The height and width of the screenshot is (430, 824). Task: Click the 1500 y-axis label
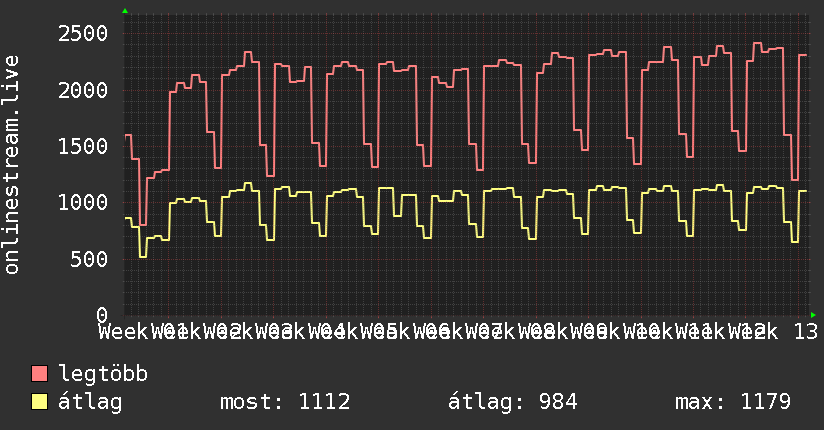coord(83,147)
